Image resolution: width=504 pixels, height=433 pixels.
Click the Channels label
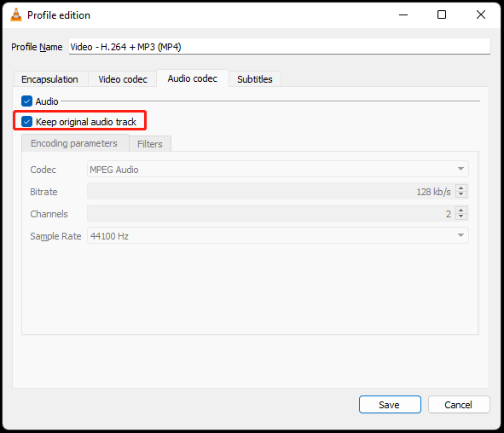pos(49,214)
